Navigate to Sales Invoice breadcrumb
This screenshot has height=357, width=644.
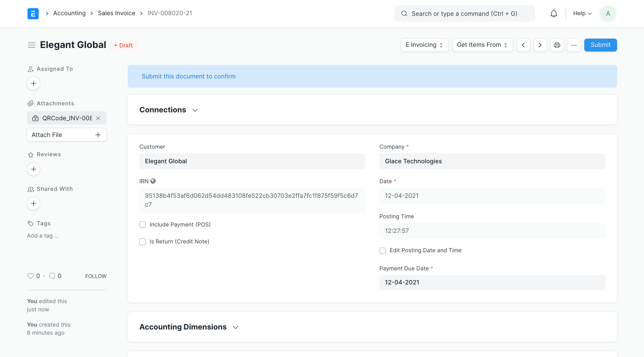[117, 13]
